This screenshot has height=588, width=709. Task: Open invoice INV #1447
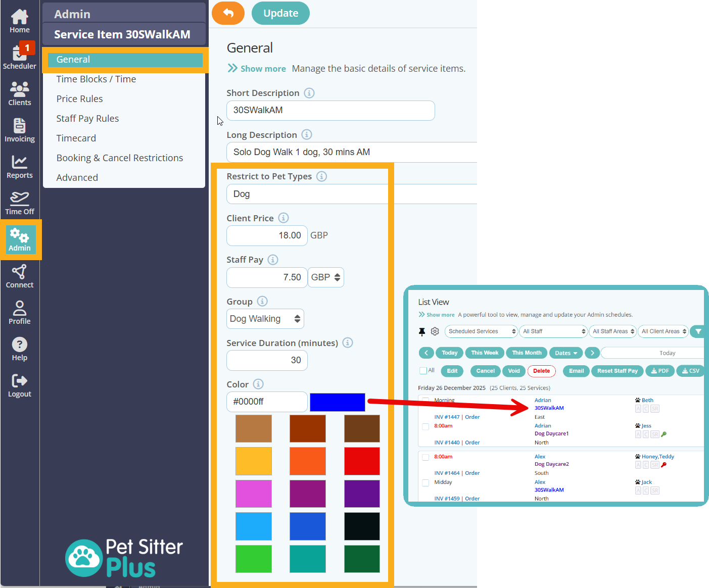tap(446, 417)
